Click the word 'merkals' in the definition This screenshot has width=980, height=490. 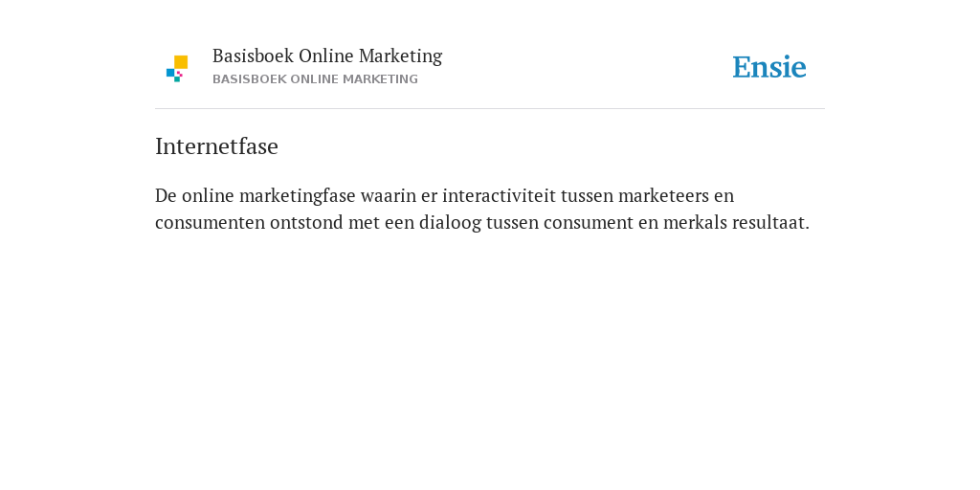695,222
